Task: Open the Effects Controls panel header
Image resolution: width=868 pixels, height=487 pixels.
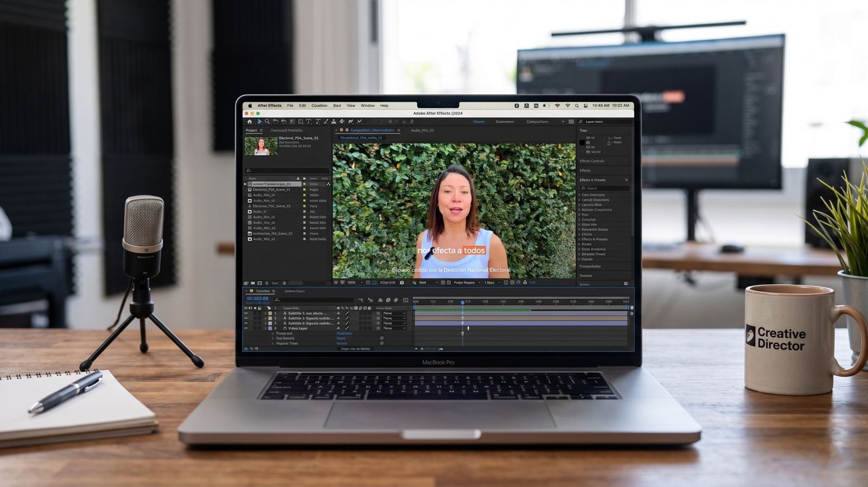Action: tap(592, 161)
